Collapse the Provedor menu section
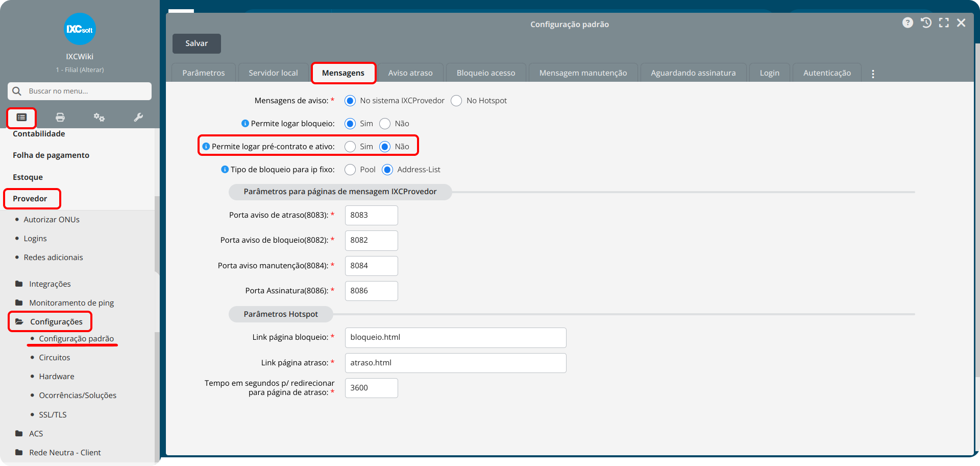This screenshot has width=980, height=466. pos(30,199)
